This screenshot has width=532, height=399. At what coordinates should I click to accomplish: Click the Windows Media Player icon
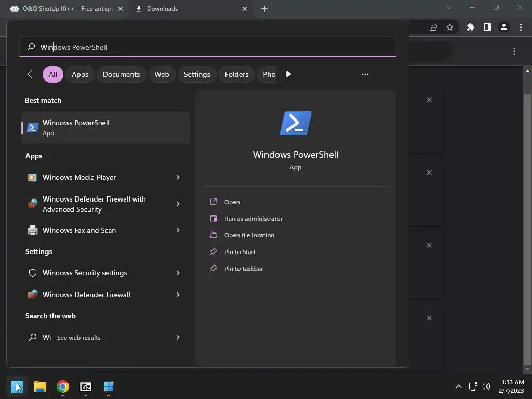(x=32, y=178)
